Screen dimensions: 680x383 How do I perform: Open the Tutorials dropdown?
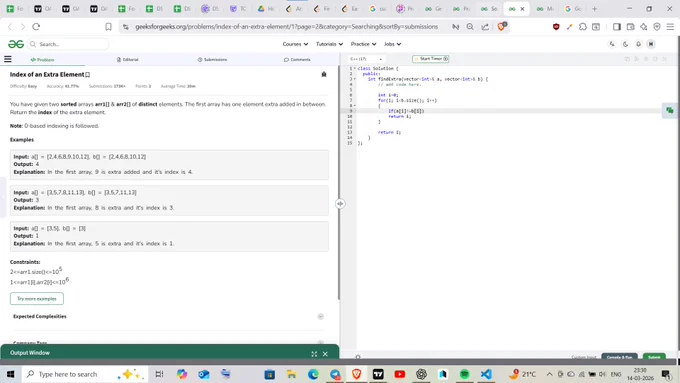point(330,44)
